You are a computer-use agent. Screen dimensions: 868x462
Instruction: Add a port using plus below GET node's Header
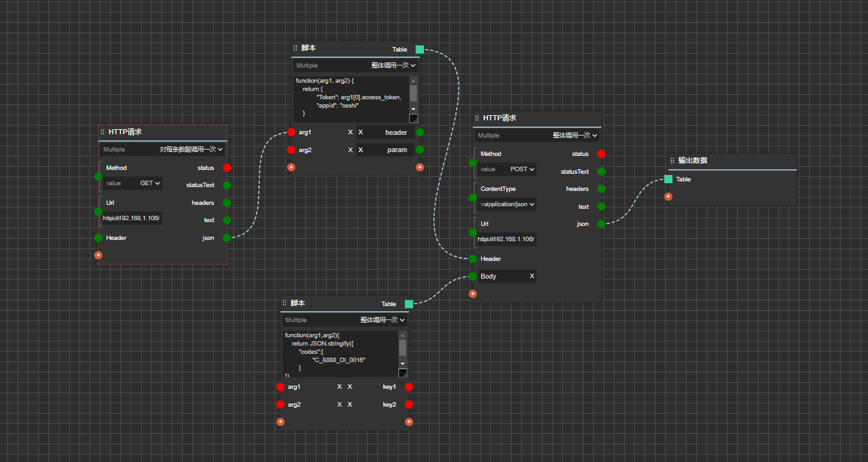[98, 255]
